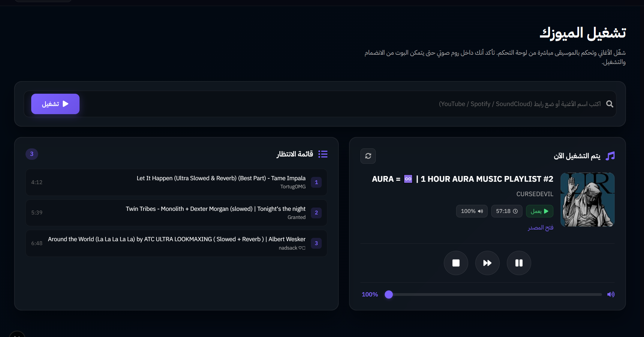Pause the current track
Screen dimensions: 644x337
click(519, 263)
